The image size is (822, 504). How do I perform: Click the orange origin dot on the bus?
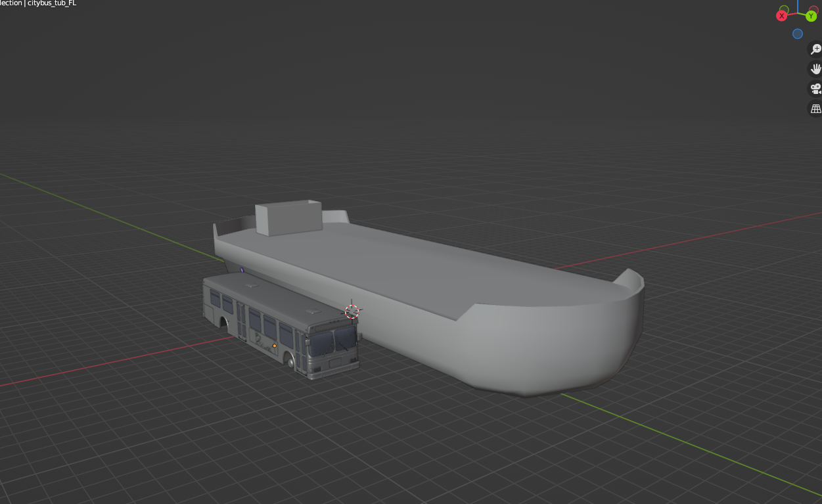(275, 346)
